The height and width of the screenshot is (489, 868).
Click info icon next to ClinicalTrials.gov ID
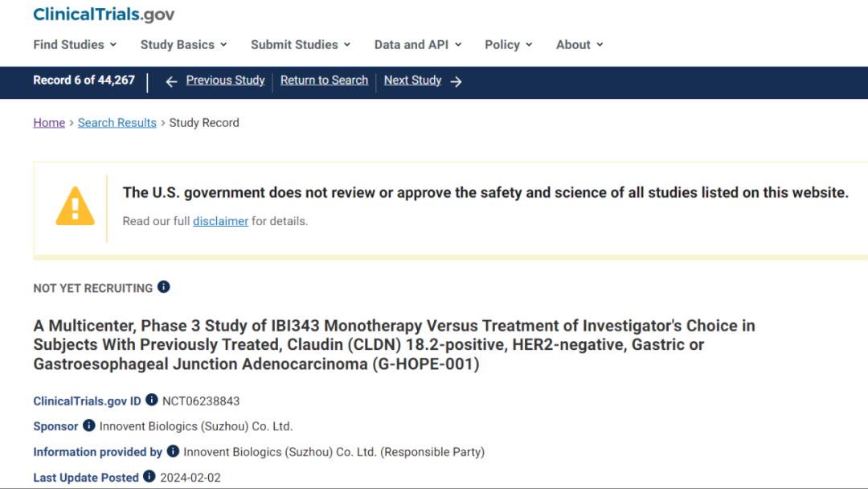coord(152,401)
